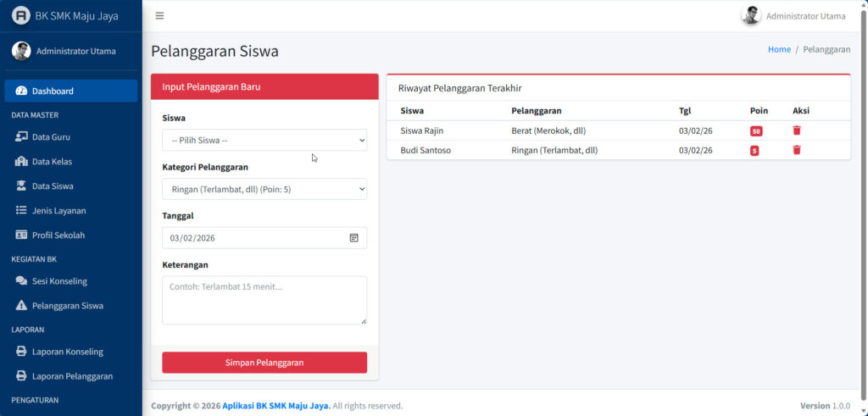Click the red 50 points badge
The width and height of the screenshot is (868, 416).
pyautogui.click(x=756, y=131)
